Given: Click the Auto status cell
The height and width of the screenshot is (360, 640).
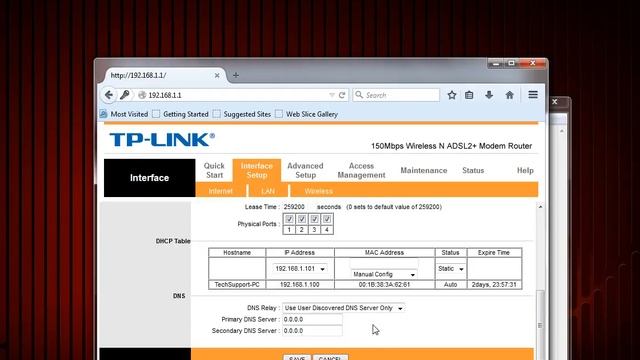Looking at the screenshot, I should point(450,284).
